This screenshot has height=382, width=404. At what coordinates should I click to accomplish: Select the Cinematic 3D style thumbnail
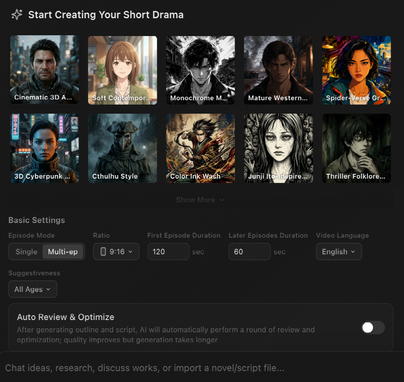[x=45, y=70]
